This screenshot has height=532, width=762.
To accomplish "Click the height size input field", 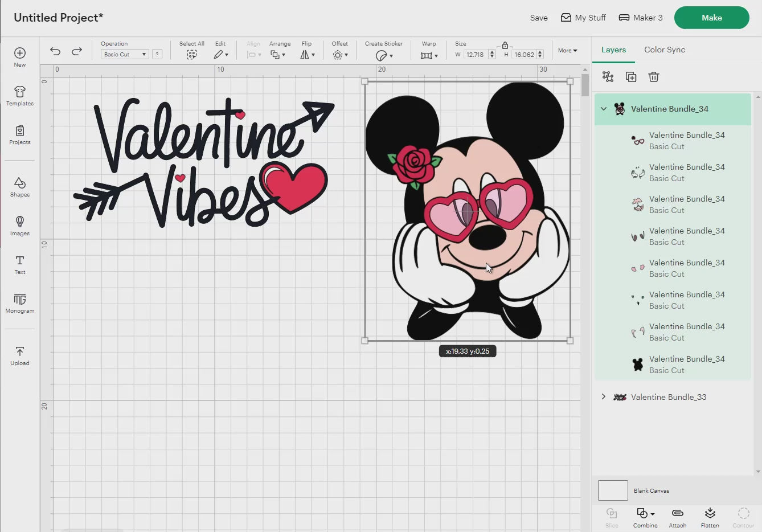I will click(x=524, y=55).
